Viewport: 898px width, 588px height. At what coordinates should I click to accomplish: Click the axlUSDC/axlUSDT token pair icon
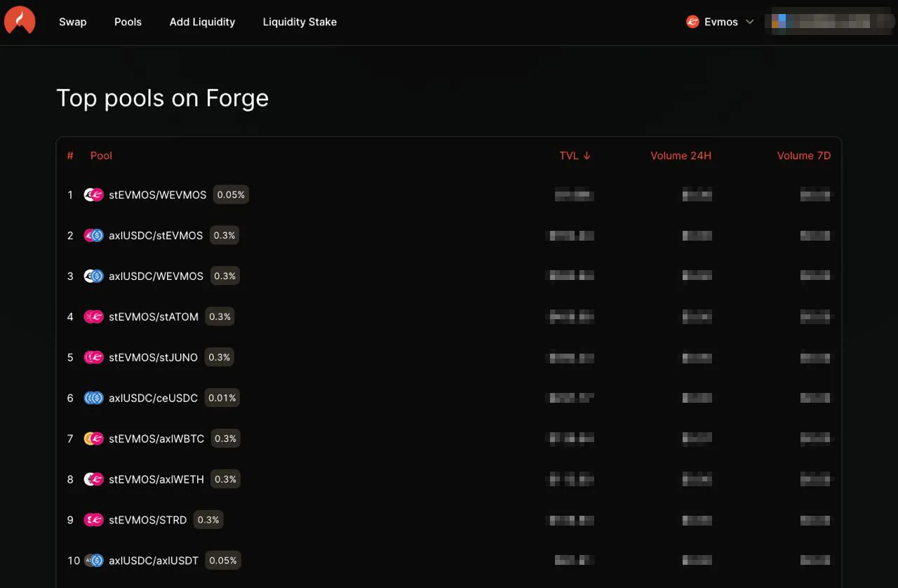coord(93,561)
